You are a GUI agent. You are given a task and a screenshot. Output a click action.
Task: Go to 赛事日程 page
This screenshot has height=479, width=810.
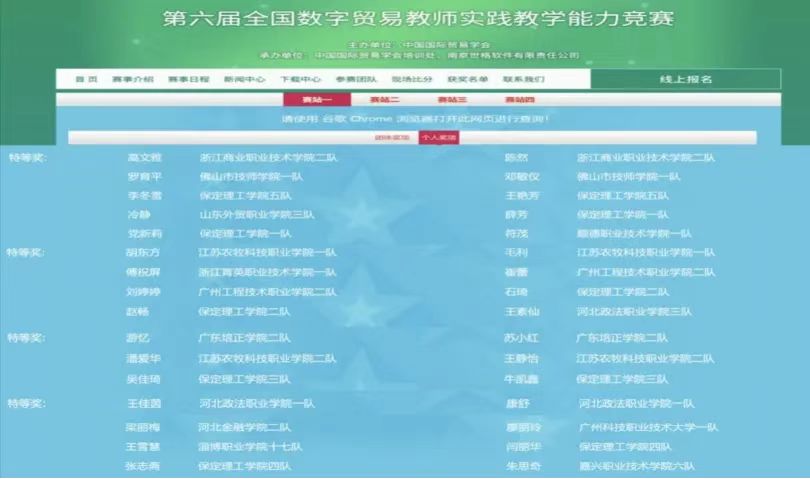tap(188, 79)
